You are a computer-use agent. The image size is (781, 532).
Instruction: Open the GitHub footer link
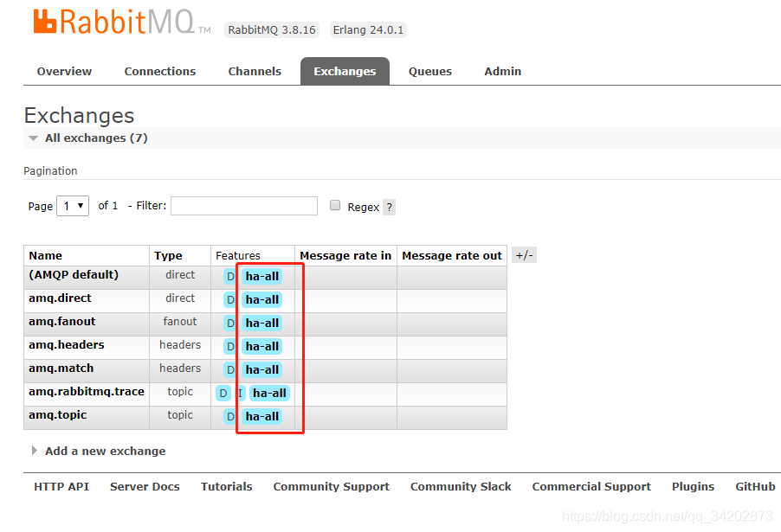[x=755, y=487]
